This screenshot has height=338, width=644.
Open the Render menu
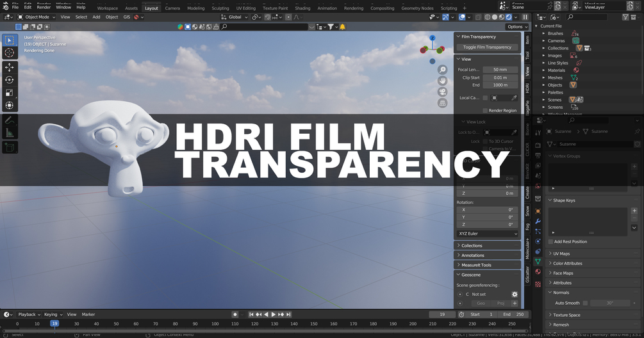[44, 7]
